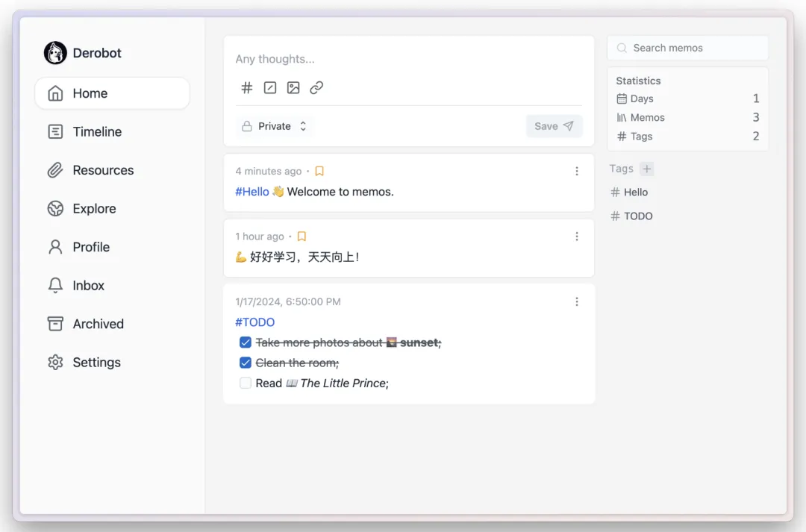Click the checkbox insert icon in editor
Viewport: 806px width, 532px height.
tap(270, 88)
